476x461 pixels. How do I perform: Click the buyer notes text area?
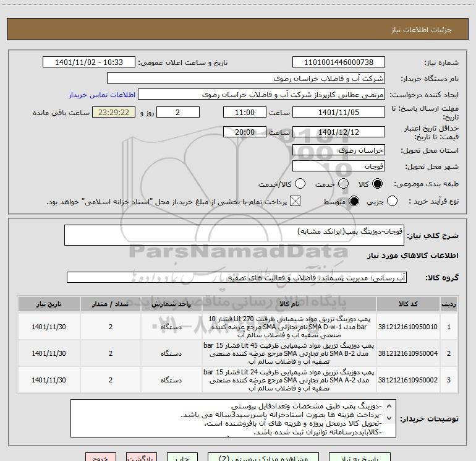[x=233, y=418]
